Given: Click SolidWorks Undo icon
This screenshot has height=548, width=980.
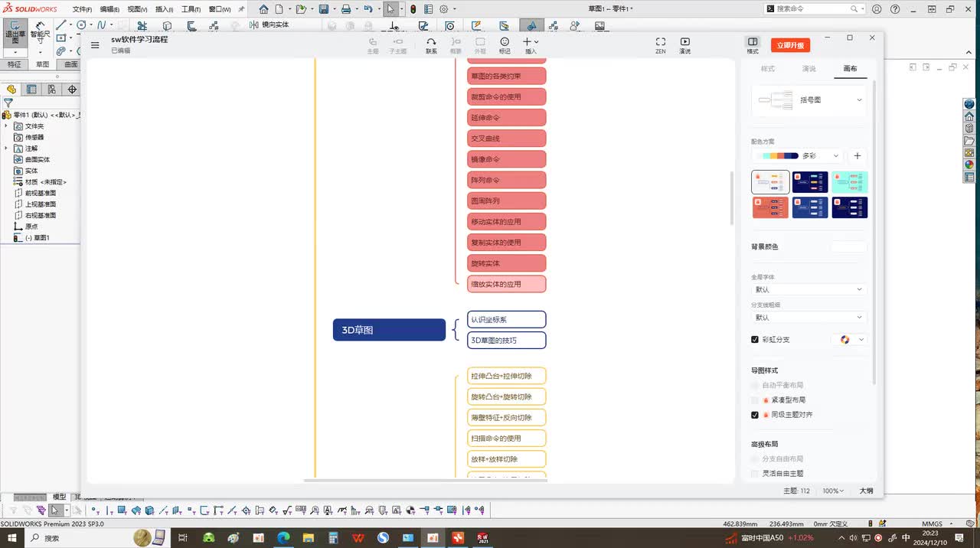Looking at the screenshot, I should tap(368, 9).
